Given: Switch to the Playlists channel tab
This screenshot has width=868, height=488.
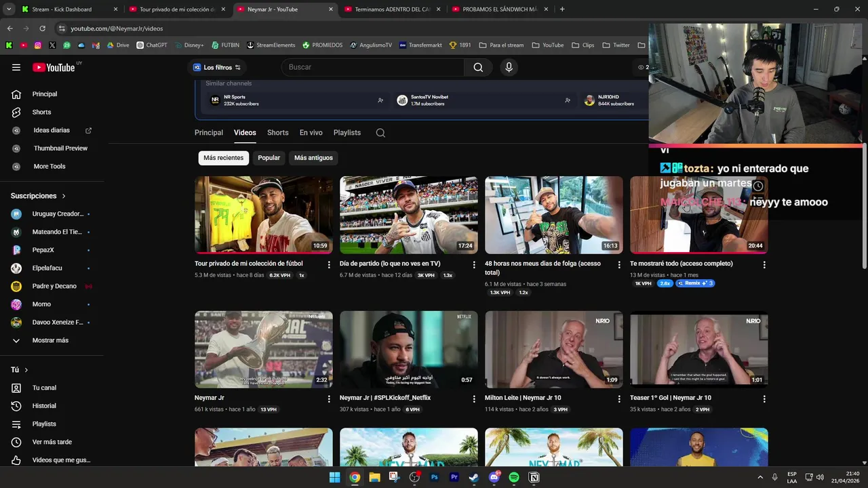Looking at the screenshot, I should coord(347,133).
